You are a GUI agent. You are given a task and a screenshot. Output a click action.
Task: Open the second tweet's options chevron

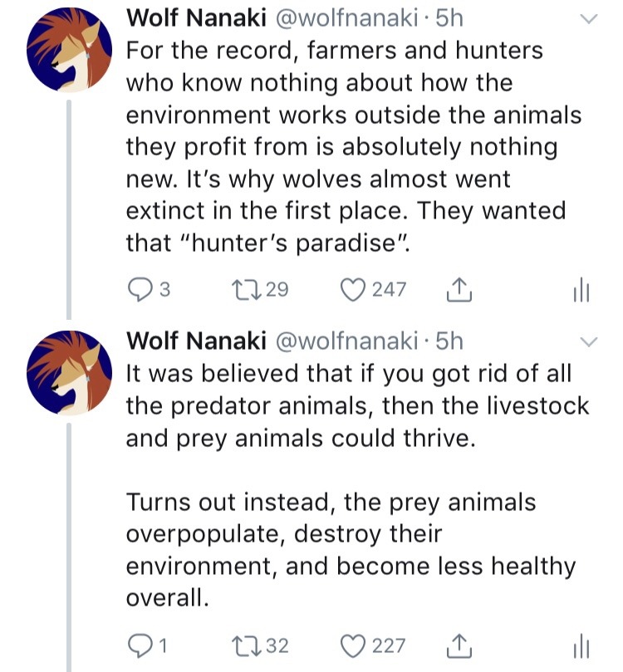[x=588, y=342]
